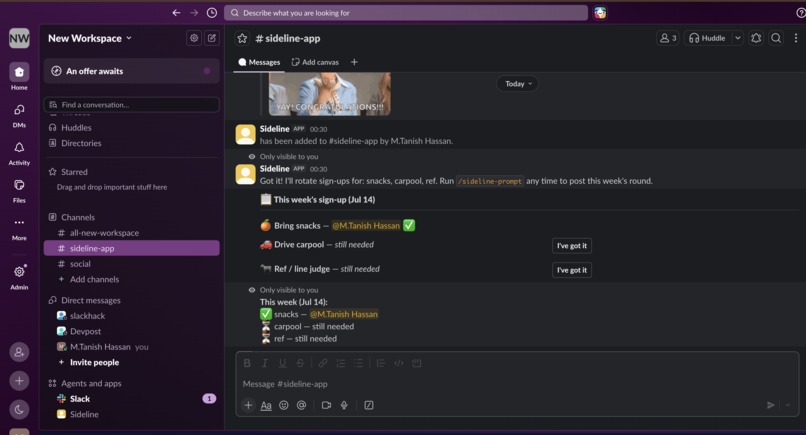806x435 pixels.
Task: Select the sideline-app channel in sidebar
Action: click(x=132, y=248)
